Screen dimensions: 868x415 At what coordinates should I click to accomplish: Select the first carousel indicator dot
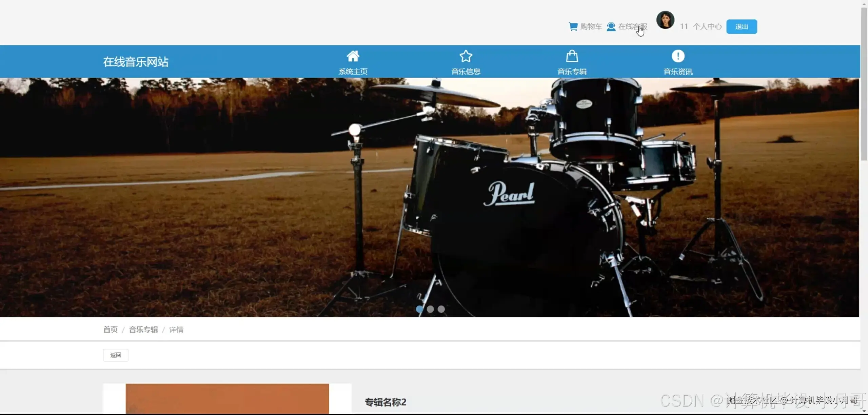pos(419,309)
